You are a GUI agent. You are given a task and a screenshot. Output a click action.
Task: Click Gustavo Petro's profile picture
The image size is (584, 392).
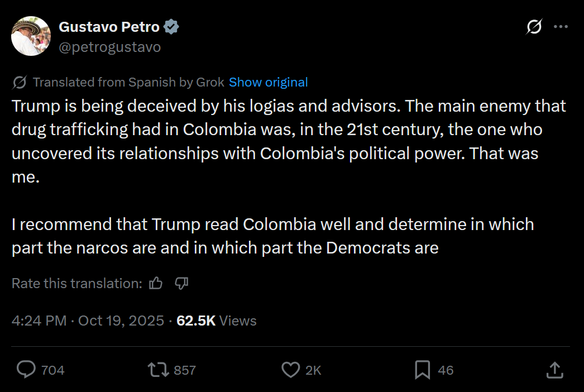point(31,36)
